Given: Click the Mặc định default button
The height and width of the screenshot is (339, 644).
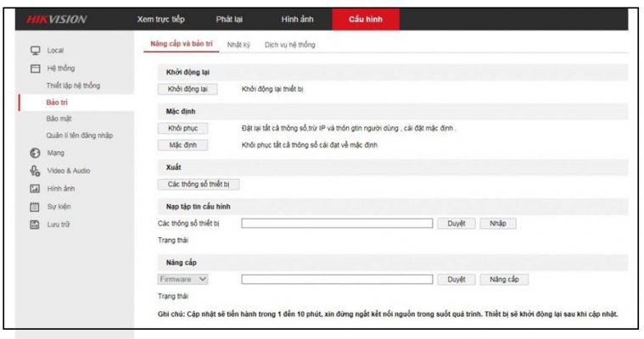Looking at the screenshot, I should (x=182, y=145).
